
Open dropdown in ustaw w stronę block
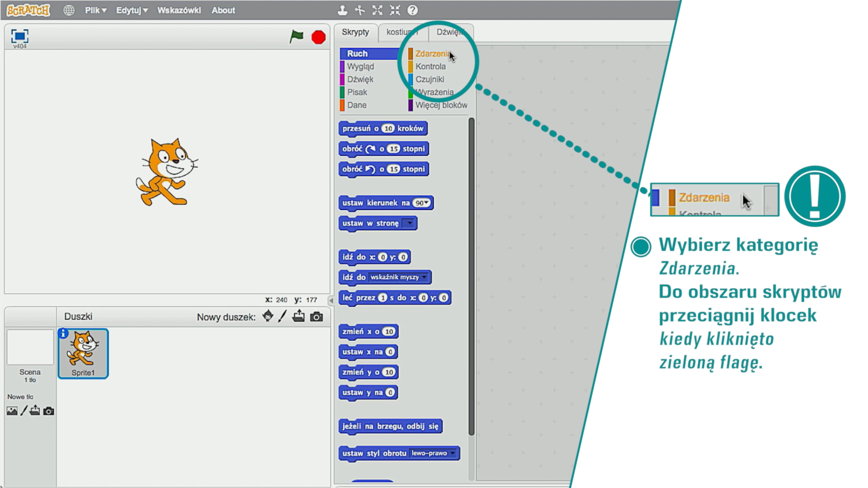coord(409,223)
